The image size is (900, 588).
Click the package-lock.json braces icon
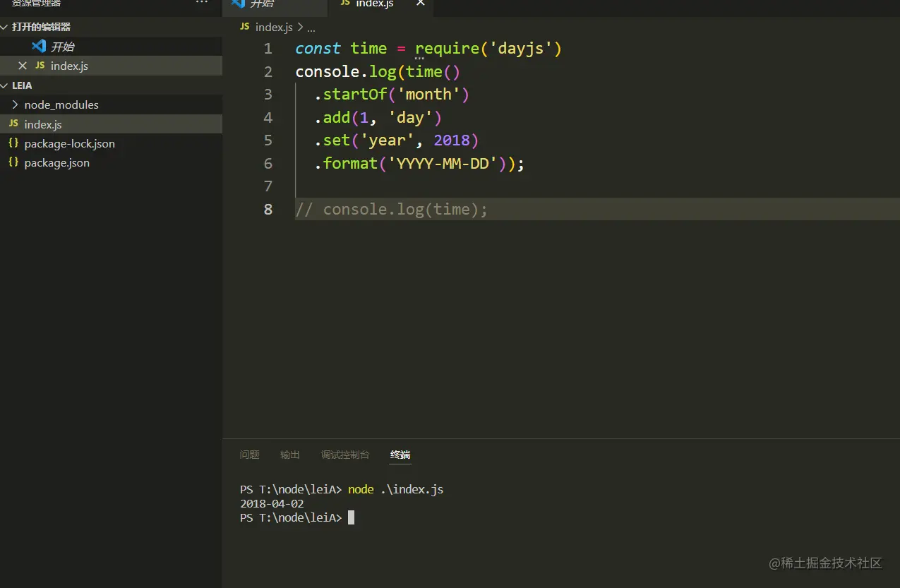point(13,143)
